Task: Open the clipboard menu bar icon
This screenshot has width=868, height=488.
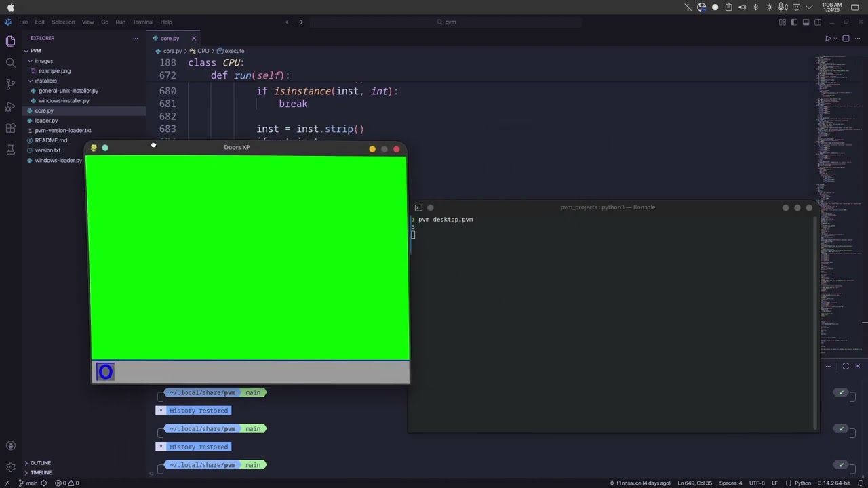Action: pyautogui.click(x=728, y=7)
